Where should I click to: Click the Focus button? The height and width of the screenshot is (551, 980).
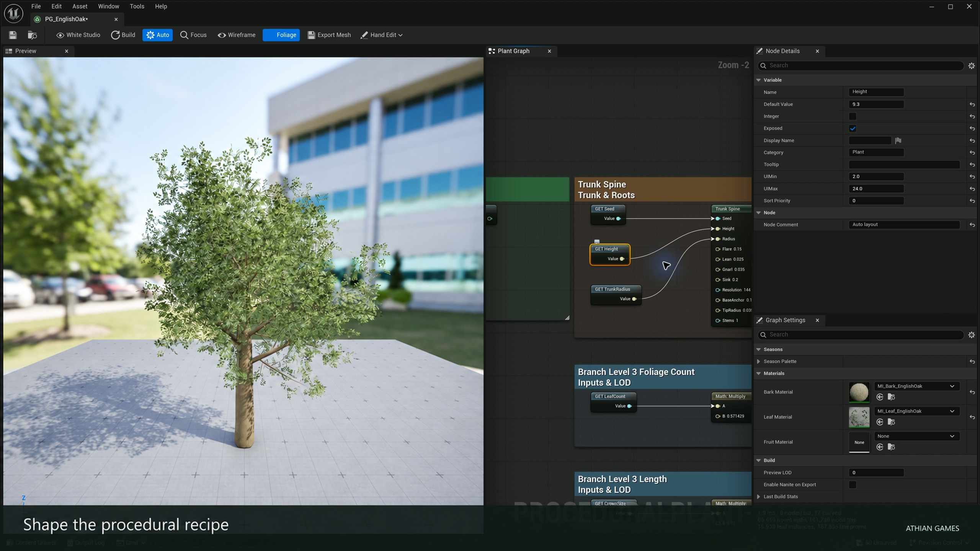[193, 35]
